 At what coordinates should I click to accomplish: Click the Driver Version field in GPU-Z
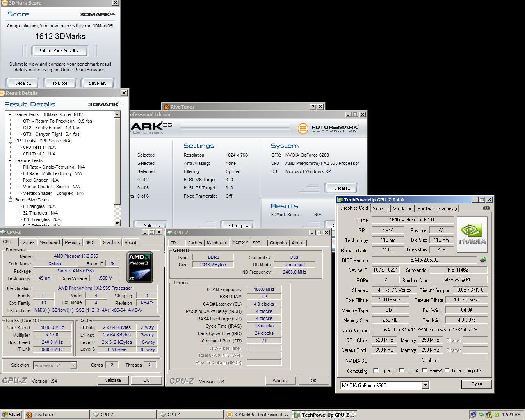click(x=429, y=330)
